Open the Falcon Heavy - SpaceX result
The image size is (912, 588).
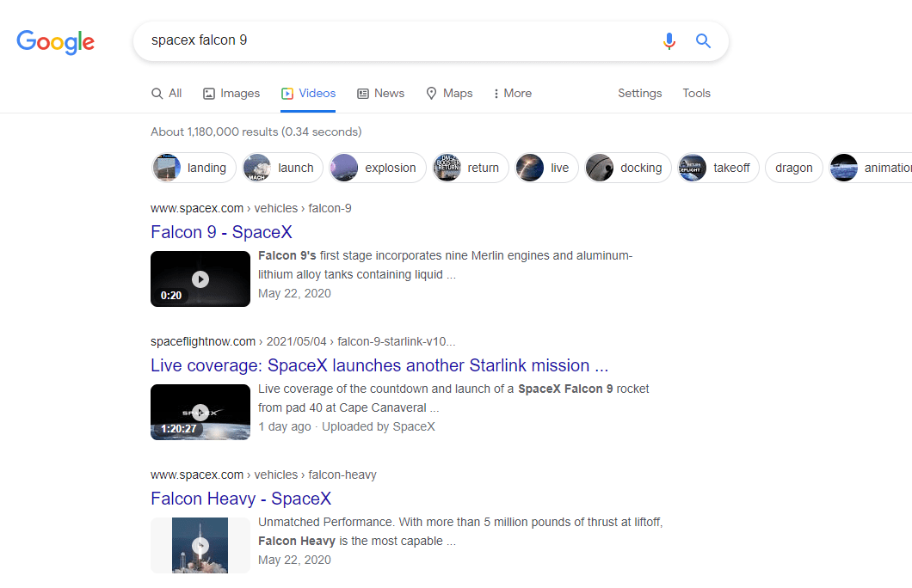tap(241, 499)
